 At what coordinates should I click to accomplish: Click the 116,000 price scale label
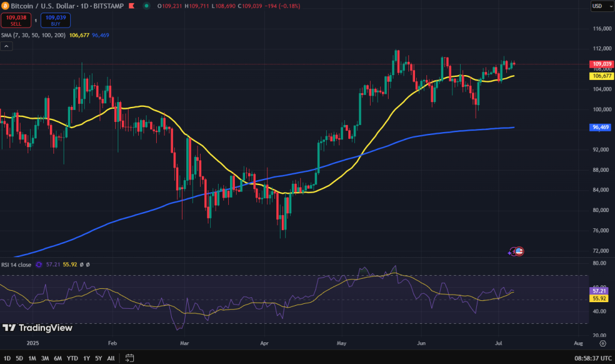[602, 29]
